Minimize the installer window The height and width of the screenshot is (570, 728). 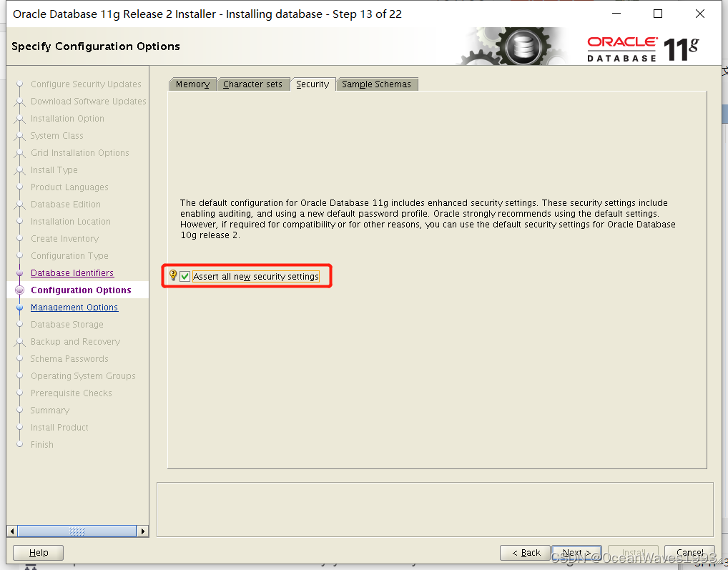616,14
